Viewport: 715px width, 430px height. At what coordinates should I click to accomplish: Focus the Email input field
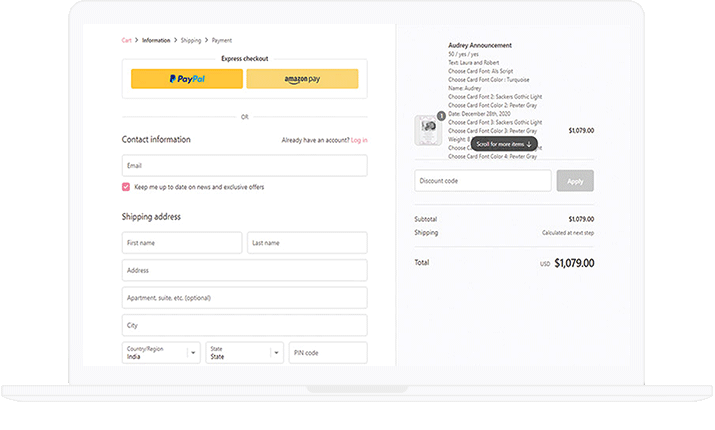click(244, 166)
